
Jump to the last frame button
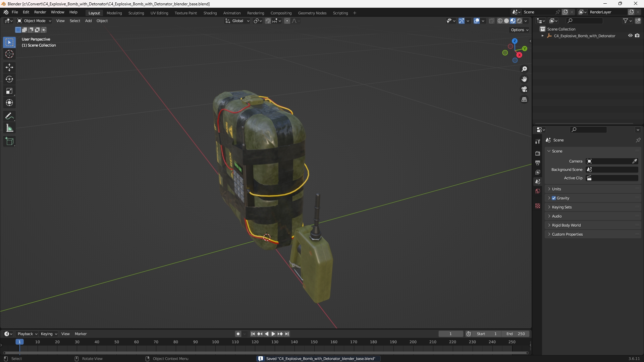point(287,334)
